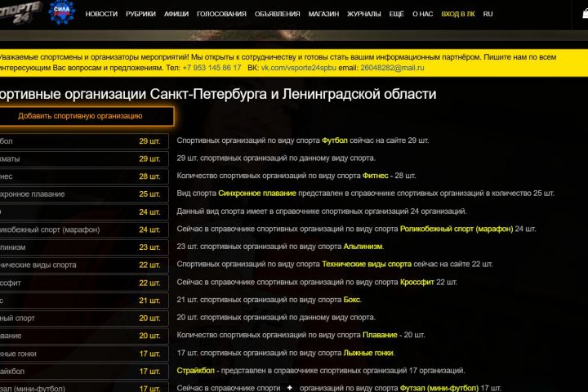Click the Технические виды спорта link
This screenshot has width=588, height=392.
point(367,264)
